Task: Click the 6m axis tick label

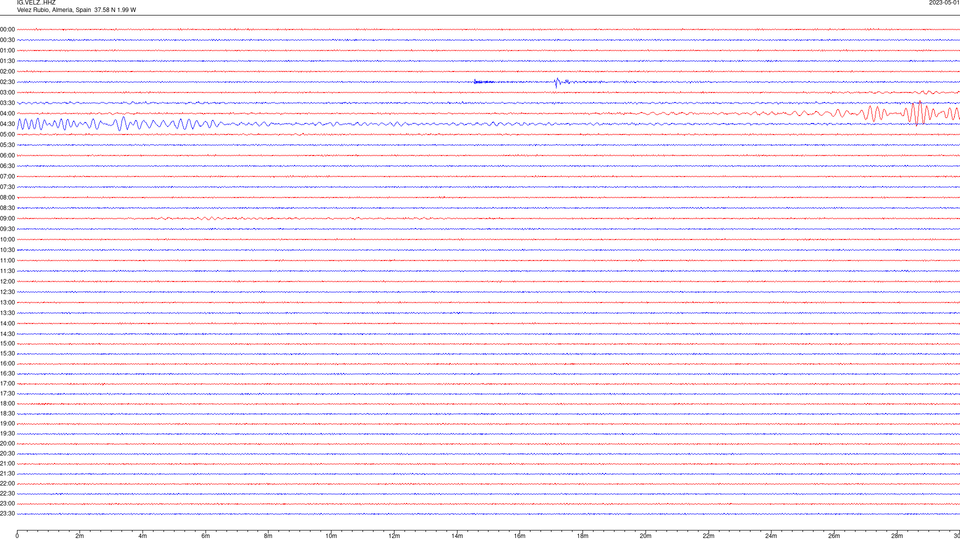Action: coord(206,536)
